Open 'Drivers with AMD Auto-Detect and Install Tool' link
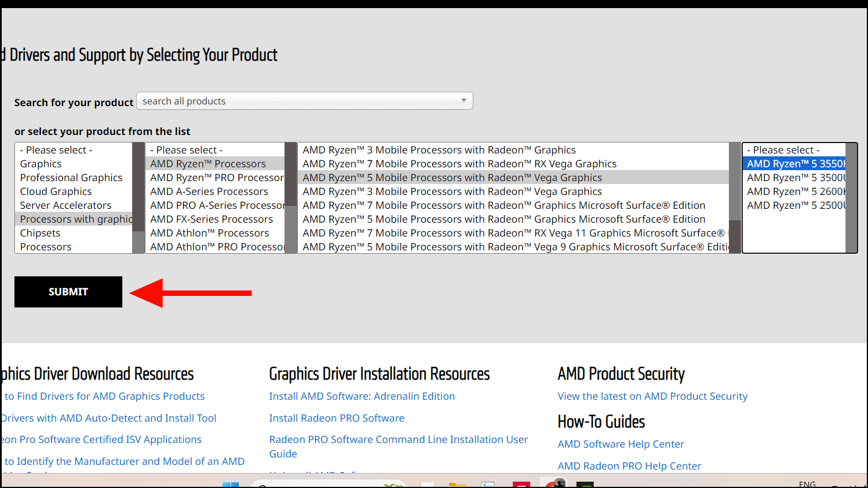868x488 pixels. pyautogui.click(x=108, y=418)
